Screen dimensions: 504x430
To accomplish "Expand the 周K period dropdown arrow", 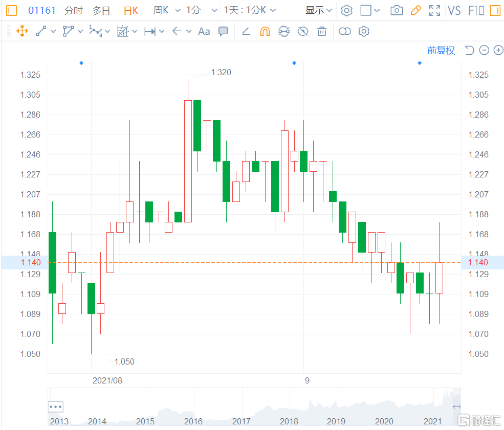I will click(x=178, y=11).
